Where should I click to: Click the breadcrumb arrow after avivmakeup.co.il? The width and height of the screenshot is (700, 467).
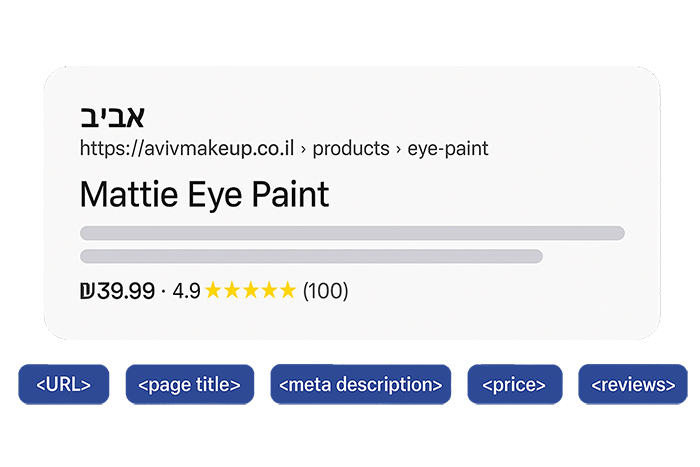click(304, 149)
